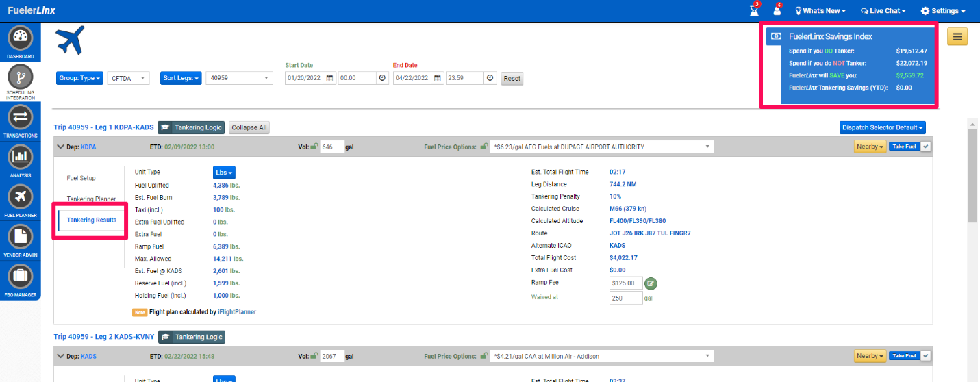Open Dispatch Selector Default dropdown
This screenshot has width=980, height=382.
[883, 127]
